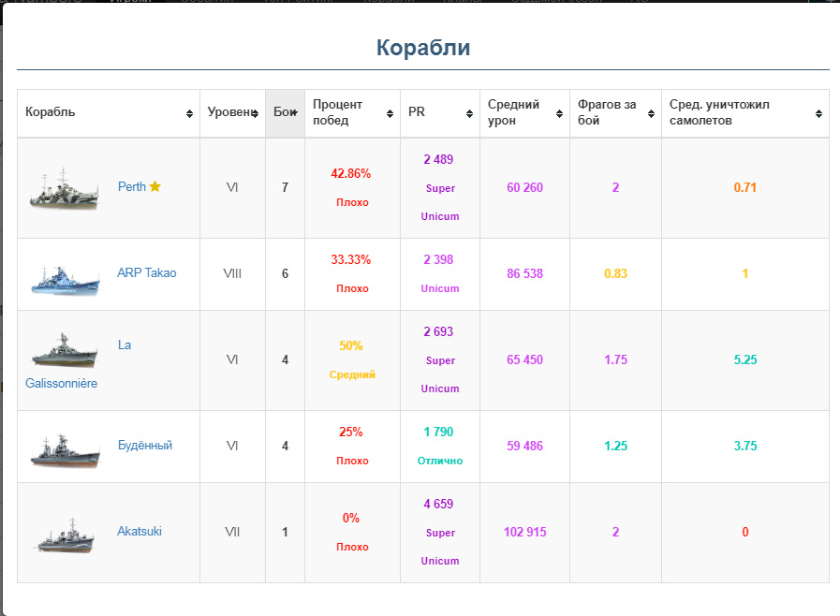This screenshot has height=616, width=840.
Task: Open the ARP Takao ship link
Action: click(x=146, y=273)
